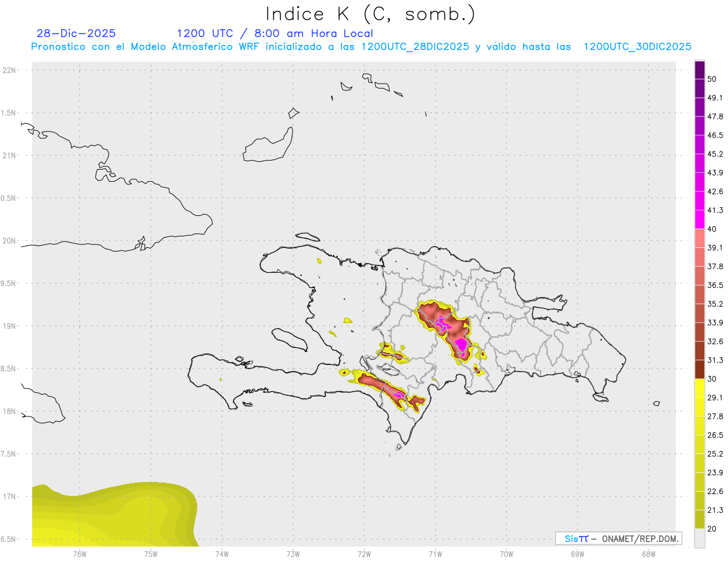Viewport: 728px width, 562px height.
Task: Click the legend value '32.6'
Action: click(x=715, y=341)
